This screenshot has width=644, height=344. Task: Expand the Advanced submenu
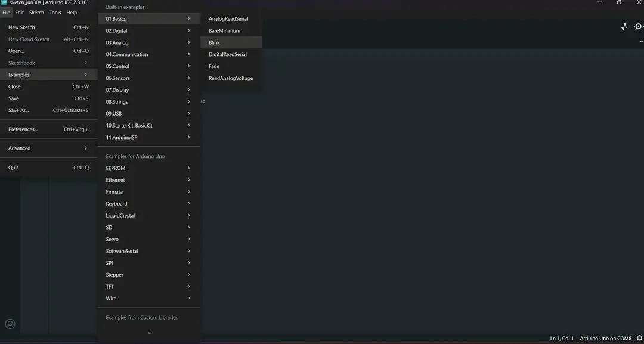(x=48, y=148)
